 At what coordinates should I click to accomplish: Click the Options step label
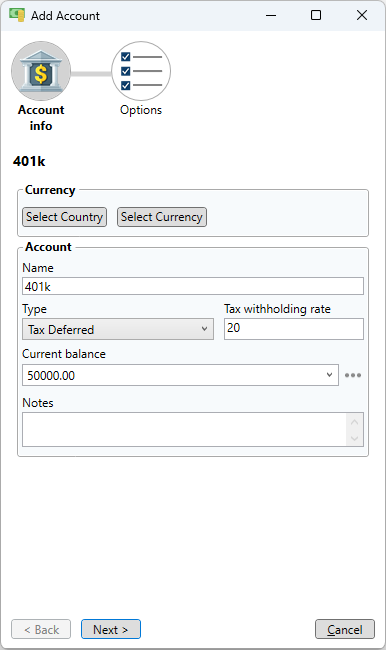[141, 110]
